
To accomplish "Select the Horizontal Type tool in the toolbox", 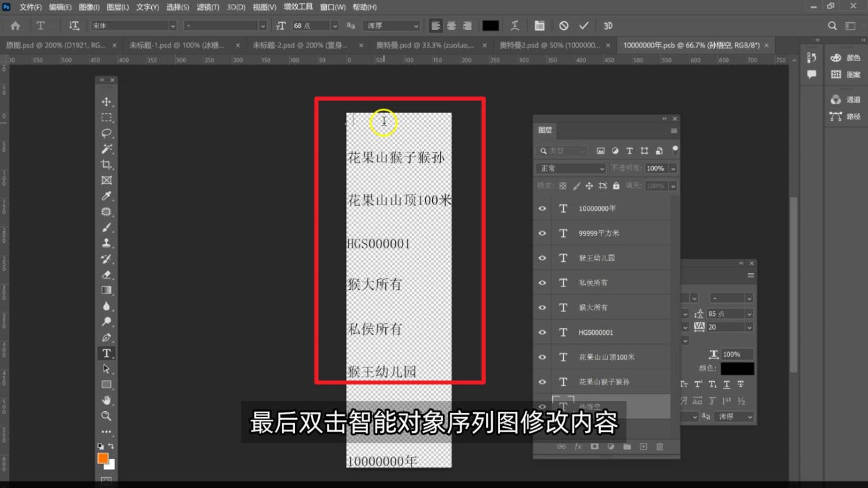I will point(106,353).
